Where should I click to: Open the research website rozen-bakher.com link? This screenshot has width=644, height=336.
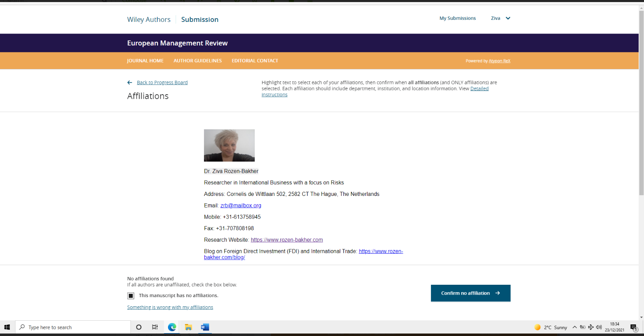click(287, 240)
